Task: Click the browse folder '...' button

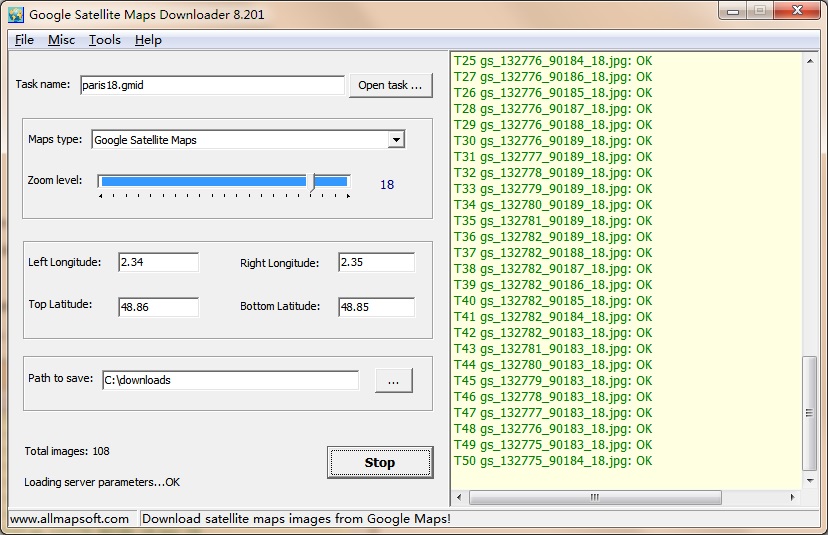Action: [x=393, y=380]
